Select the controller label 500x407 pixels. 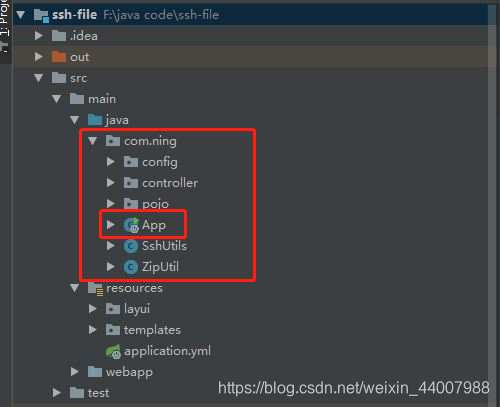click(x=170, y=183)
